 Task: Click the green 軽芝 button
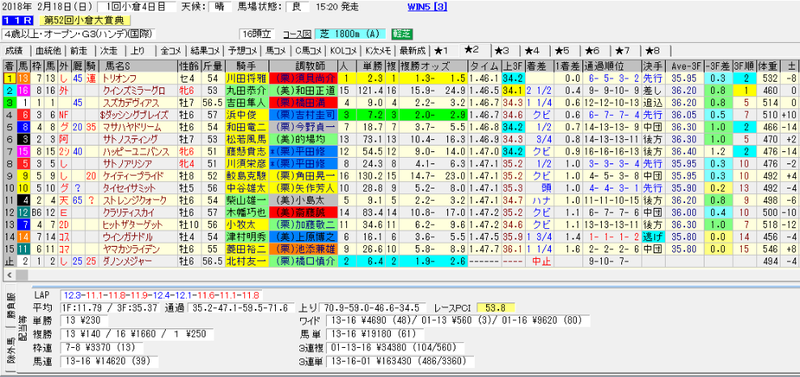coord(402,34)
